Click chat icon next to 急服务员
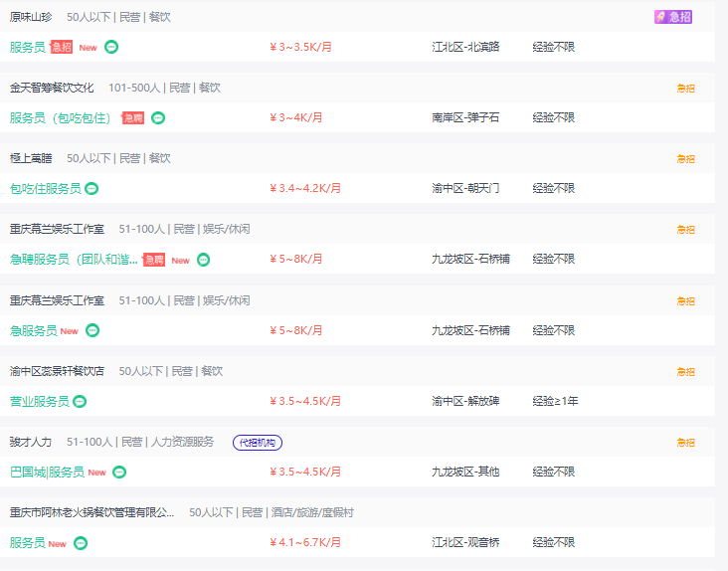728x571 pixels. pyautogui.click(x=92, y=330)
